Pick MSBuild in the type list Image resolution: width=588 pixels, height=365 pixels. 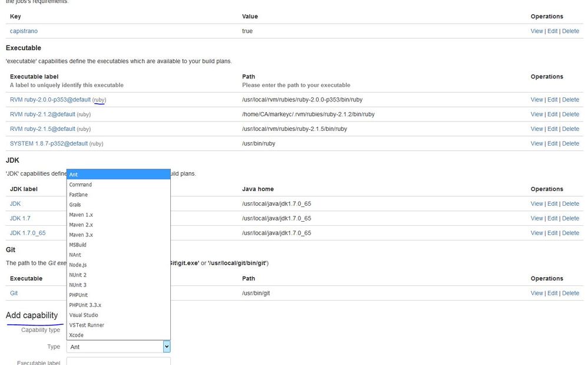[118, 245]
